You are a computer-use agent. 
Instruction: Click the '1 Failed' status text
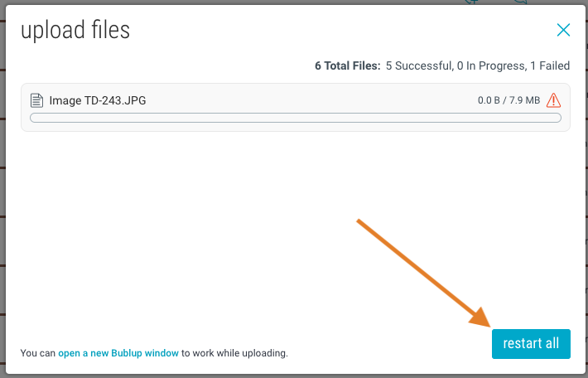(x=550, y=65)
